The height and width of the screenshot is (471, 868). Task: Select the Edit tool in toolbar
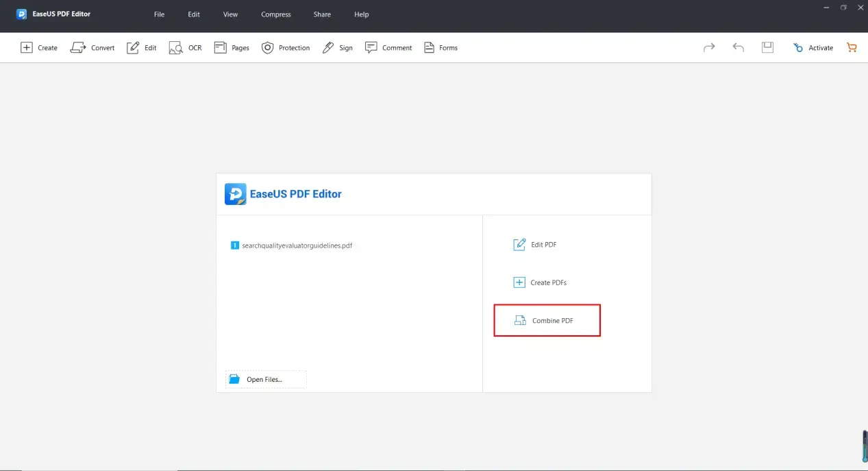pyautogui.click(x=142, y=48)
